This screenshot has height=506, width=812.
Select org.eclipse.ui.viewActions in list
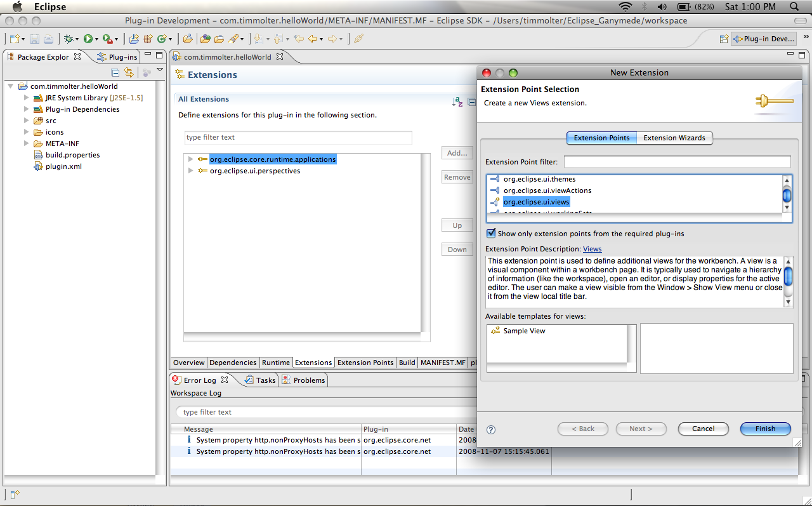547,190
